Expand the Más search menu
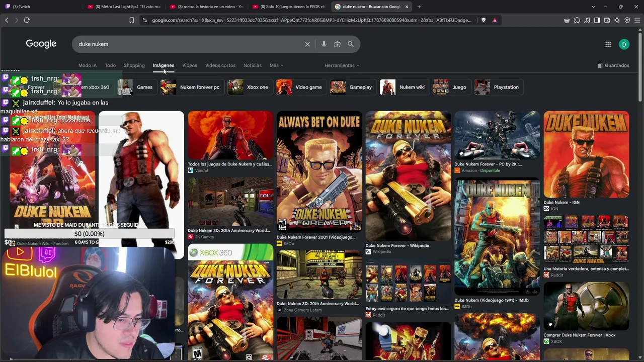 (276, 65)
